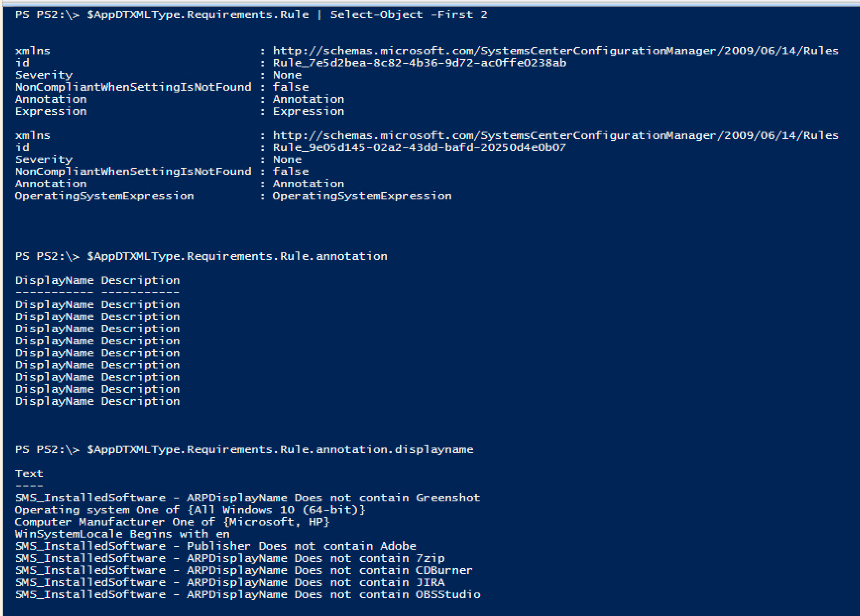The image size is (860, 616).
Task: Click the second xmlns schema URL
Action: pos(555,135)
